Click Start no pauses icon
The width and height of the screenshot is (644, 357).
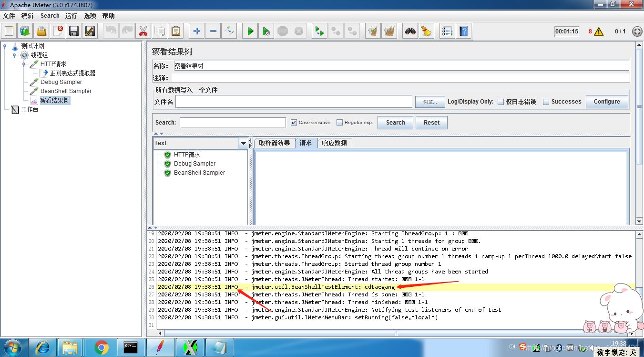(x=266, y=31)
